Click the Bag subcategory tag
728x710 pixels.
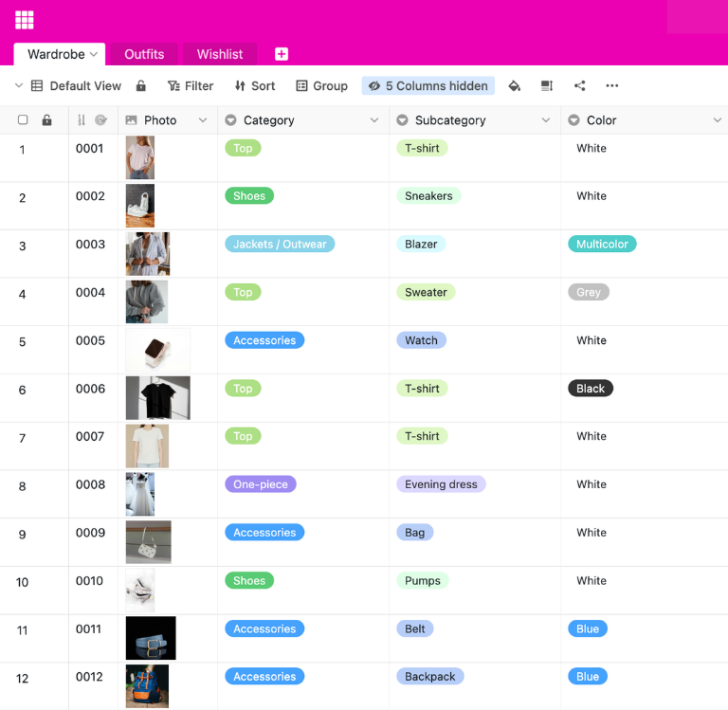(x=414, y=533)
